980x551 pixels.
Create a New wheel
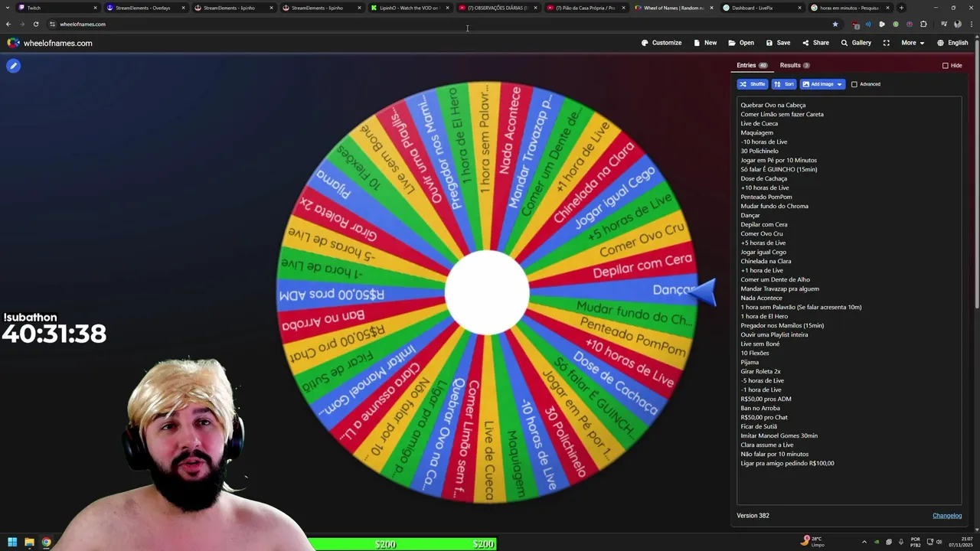click(705, 43)
